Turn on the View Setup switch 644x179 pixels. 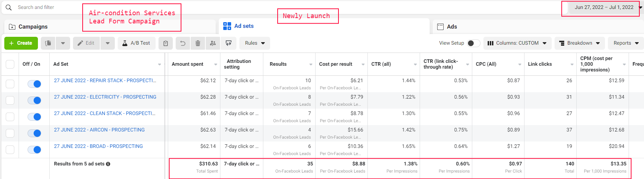[x=473, y=43]
